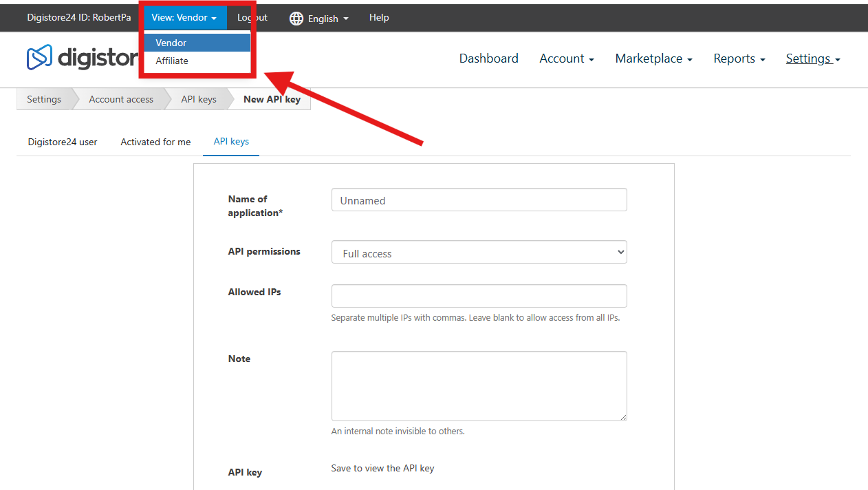This screenshot has height=490, width=868.
Task: Expand the Settings menu
Action: point(813,58)
